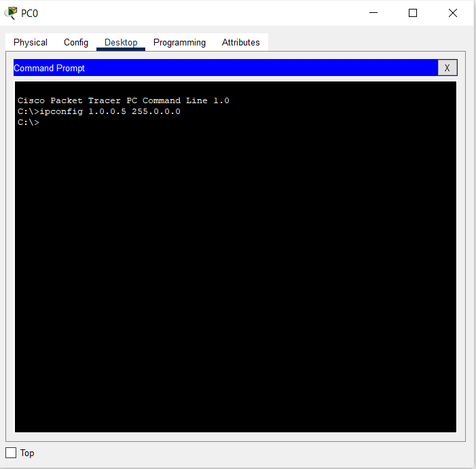Open the Attributes tab
This screenshot has width=476, height=469.
(240, 42)
